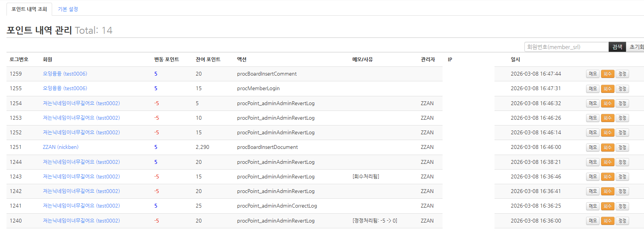
Task: Click member link in log row 1255
Action: 65,88
